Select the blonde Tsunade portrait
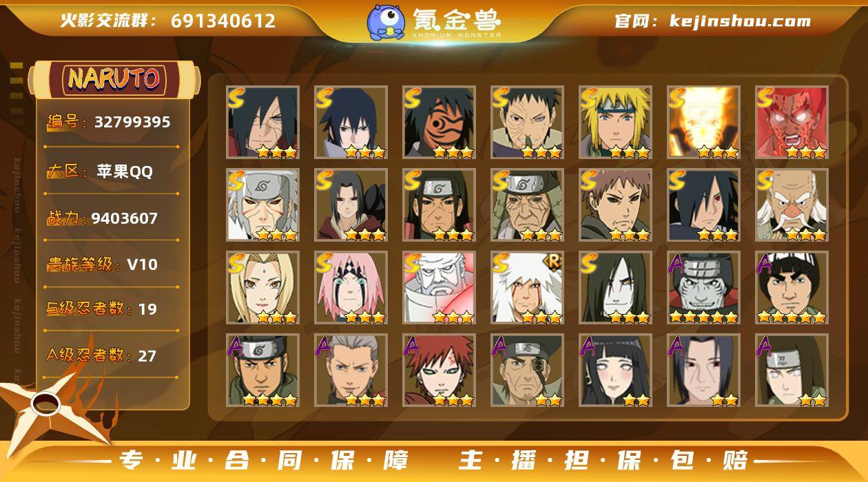The image size is (868, 482). point(263,288)
